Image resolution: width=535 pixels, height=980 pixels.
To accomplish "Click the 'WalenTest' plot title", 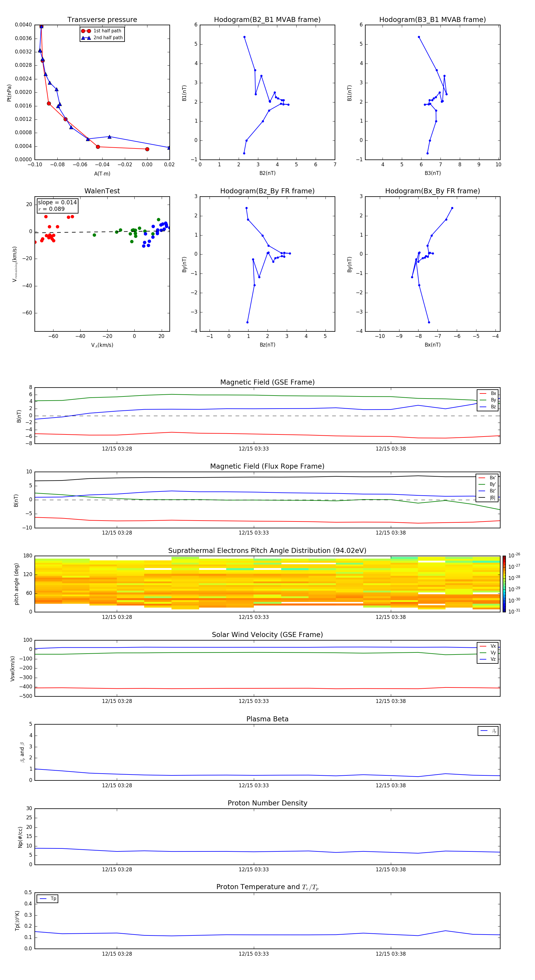I will pyautogui.click(x=102, y=191).
